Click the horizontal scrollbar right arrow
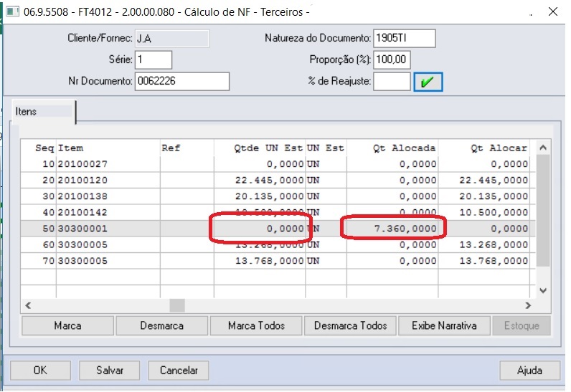 tap(529, 305)
